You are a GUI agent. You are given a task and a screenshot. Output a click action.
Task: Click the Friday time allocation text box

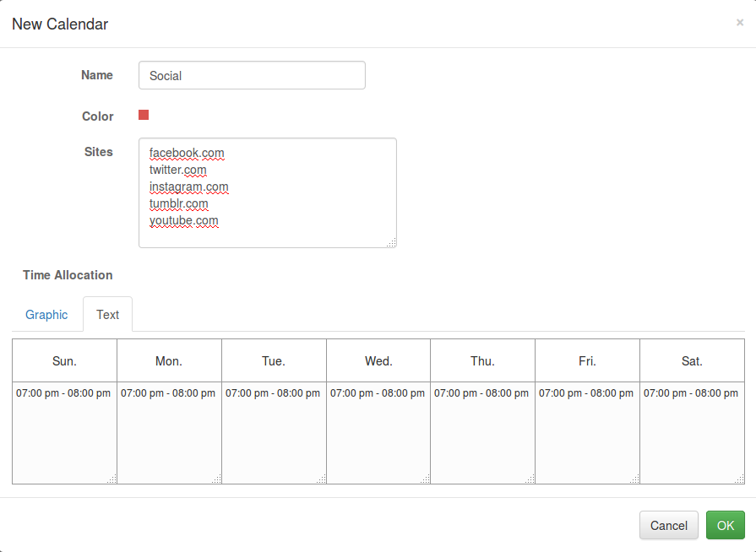pyautogui.click(x=587, y=432)
